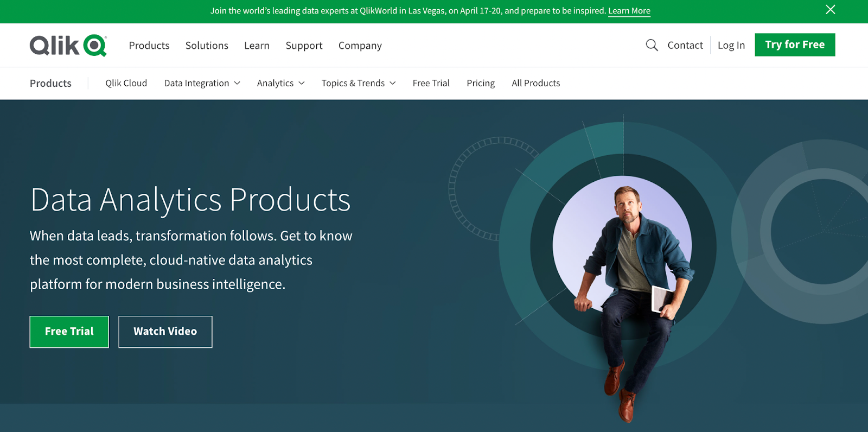868x432 pixels.
Task: Click the 'Data Analytics Products' heading
Action: pyautogui.click(x=190, y=200)
